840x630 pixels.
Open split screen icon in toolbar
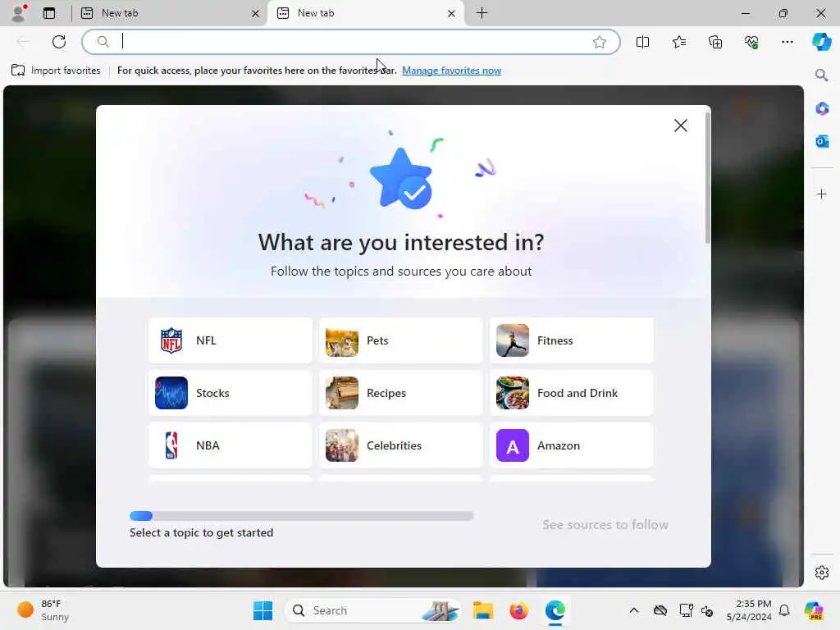coord(642,42)
